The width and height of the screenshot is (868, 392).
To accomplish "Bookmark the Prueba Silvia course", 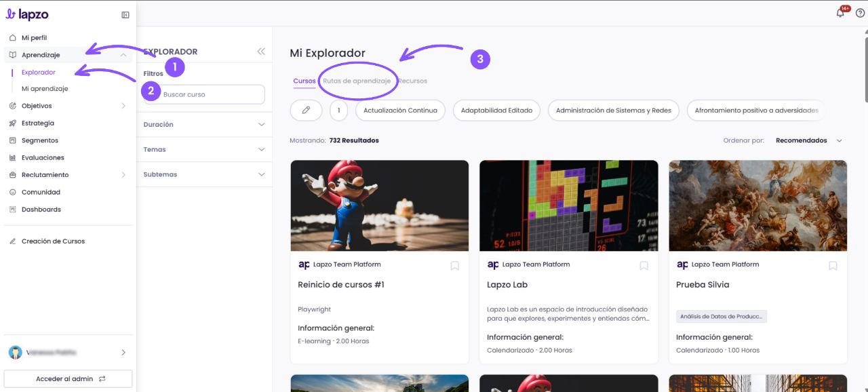I will [833, 266].
